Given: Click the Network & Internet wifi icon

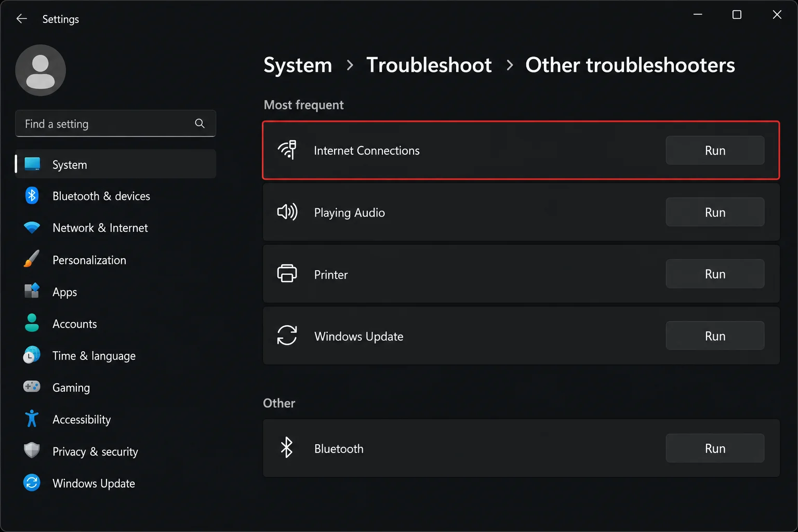Looking at the screenshot, I should pyautogui.click(x=32, y=228).
